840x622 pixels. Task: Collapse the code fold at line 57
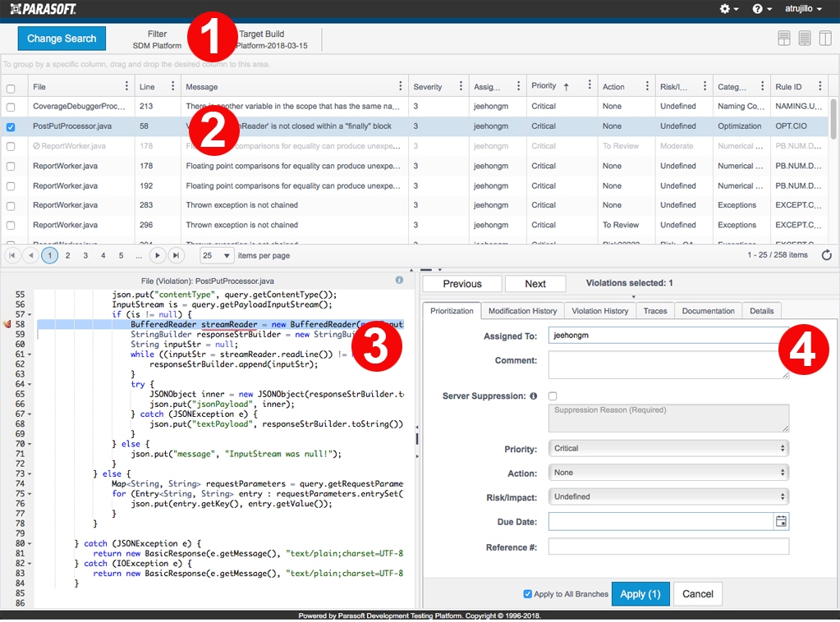click(x=30, y=315)
